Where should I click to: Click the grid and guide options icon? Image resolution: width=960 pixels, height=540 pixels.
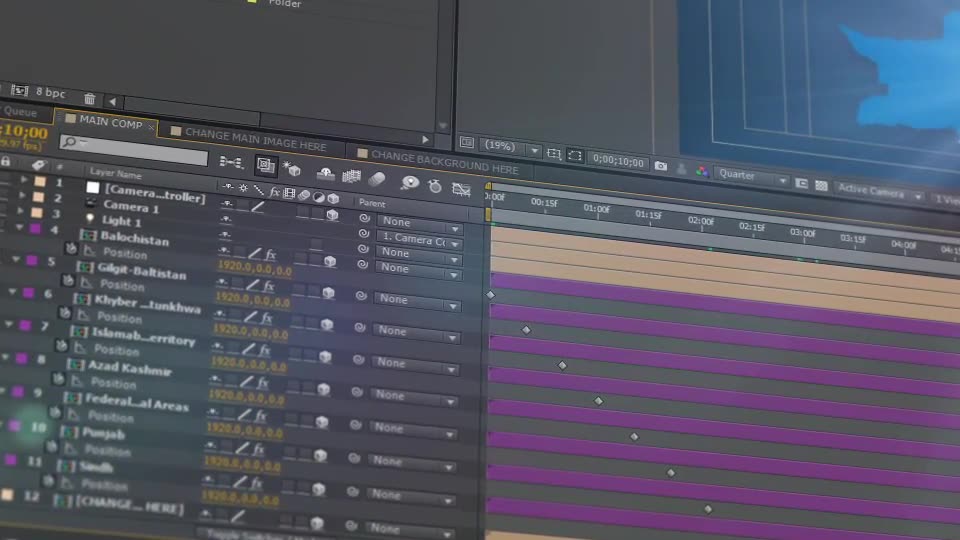[x=554, y=153]
